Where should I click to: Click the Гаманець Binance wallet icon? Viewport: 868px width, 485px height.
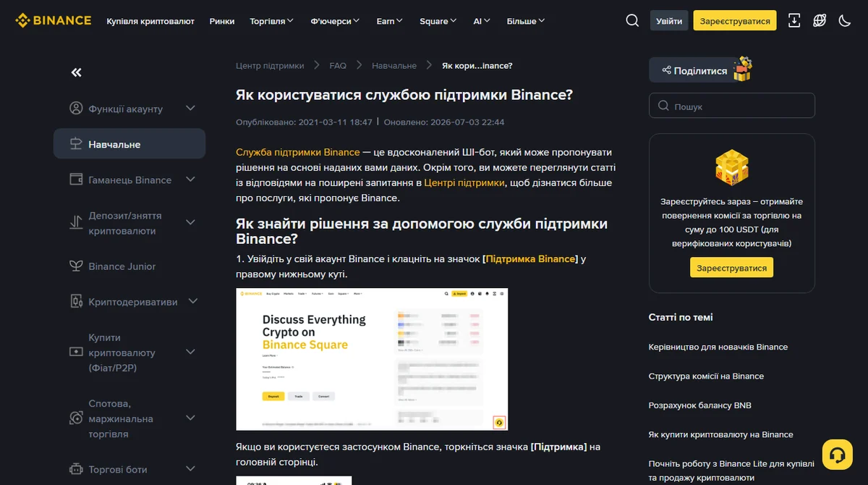[x=76, y=180]
